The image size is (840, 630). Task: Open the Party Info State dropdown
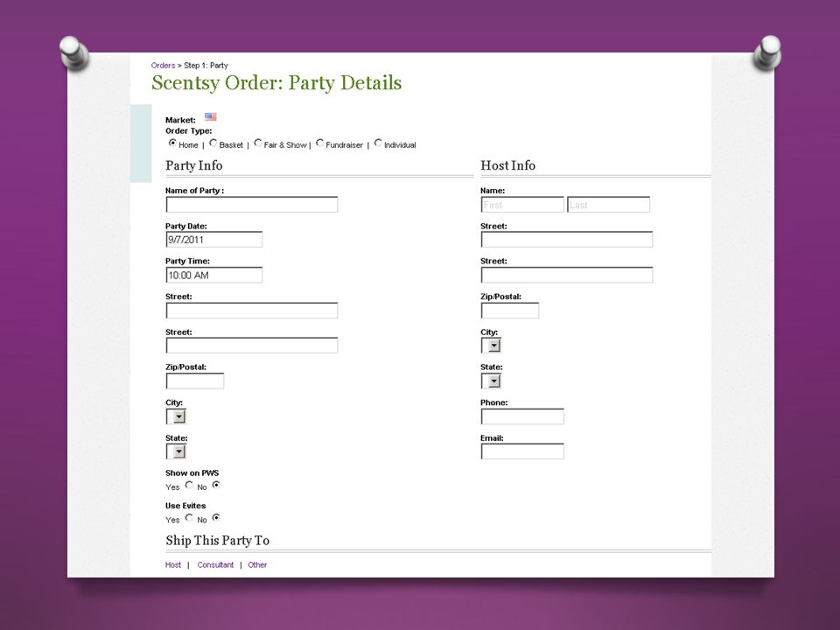pyautogui.click(x=176, y=451)
